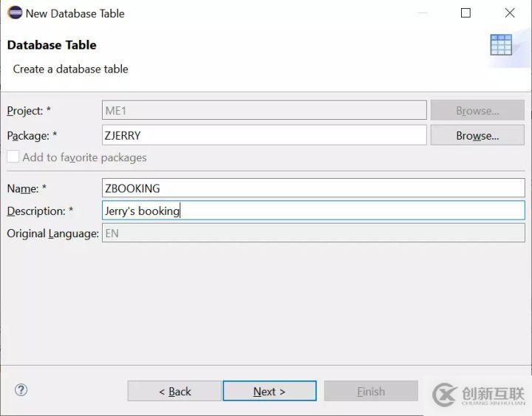Click the 'Project: *' label

click(x=29, y=111)
